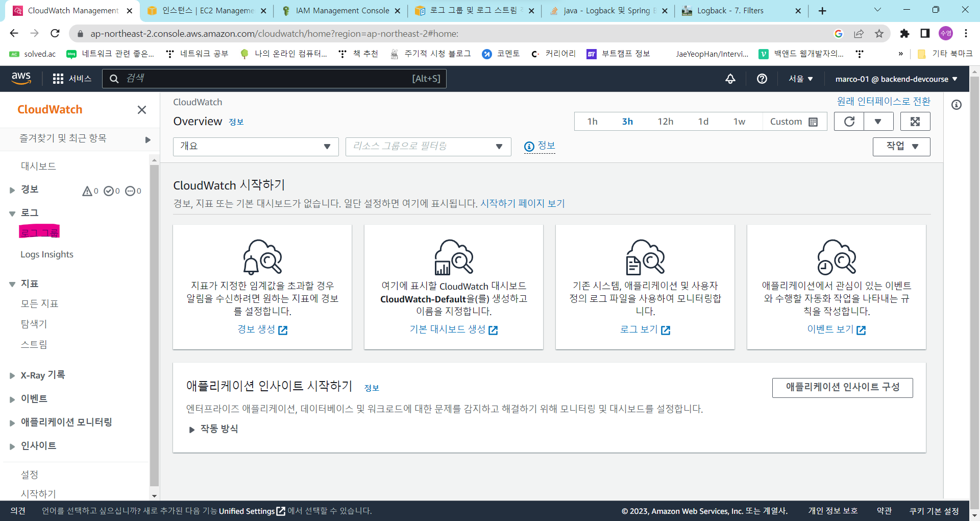Select the 1d time range
980x521 pixels.
pyautogui.click(x=703, y=122)
